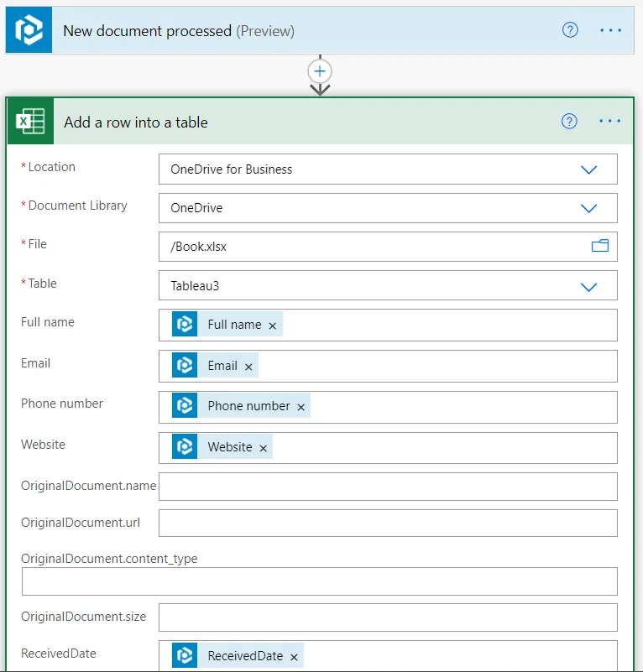Click the AI Builder icon inside Full name token
The image size is (643, 672).
click(x=186, y=324)
